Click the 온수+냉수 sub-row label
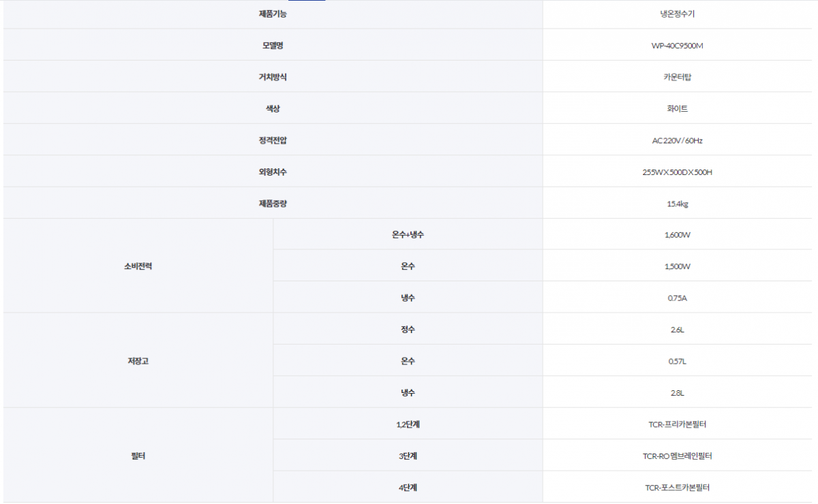 [x=408, y=234]
